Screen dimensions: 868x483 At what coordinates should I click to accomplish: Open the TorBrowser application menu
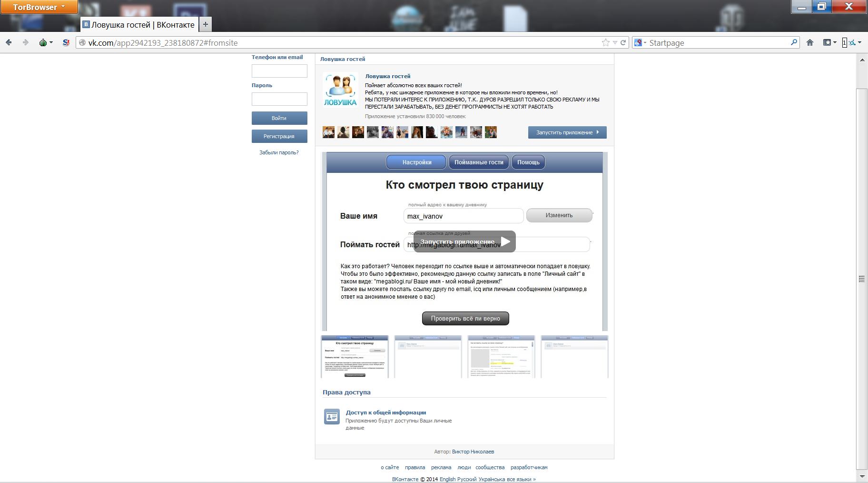[x=39, y=7]
